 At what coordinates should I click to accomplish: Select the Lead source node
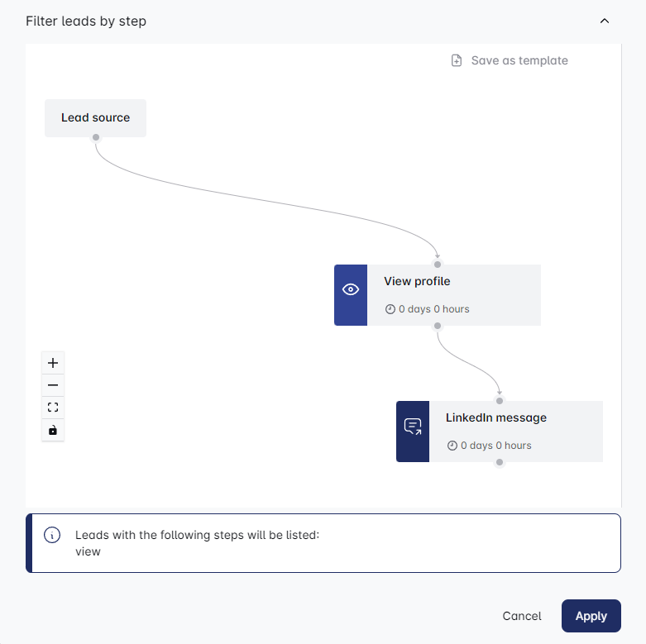point(95,117)
